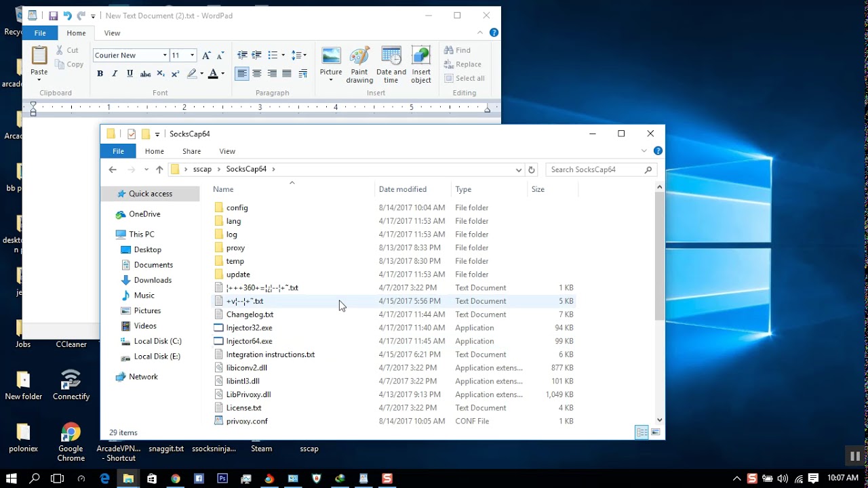Sort files by the Type column header
The image size is (868, 488).
tap(489, 189)
